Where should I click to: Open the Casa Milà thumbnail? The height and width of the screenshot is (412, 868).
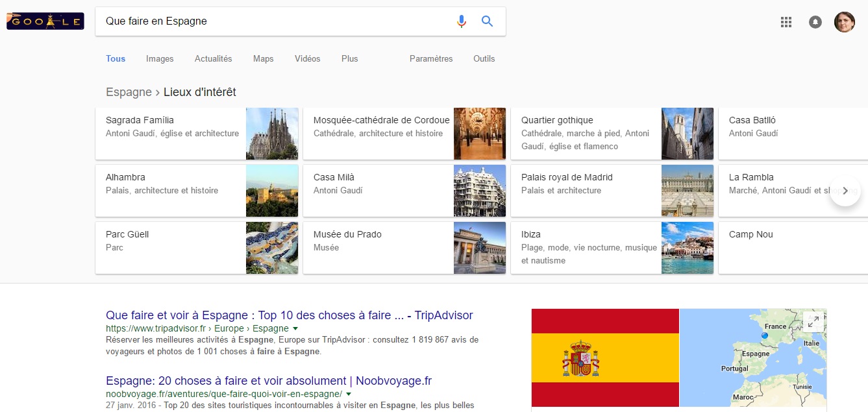(480, 191)
